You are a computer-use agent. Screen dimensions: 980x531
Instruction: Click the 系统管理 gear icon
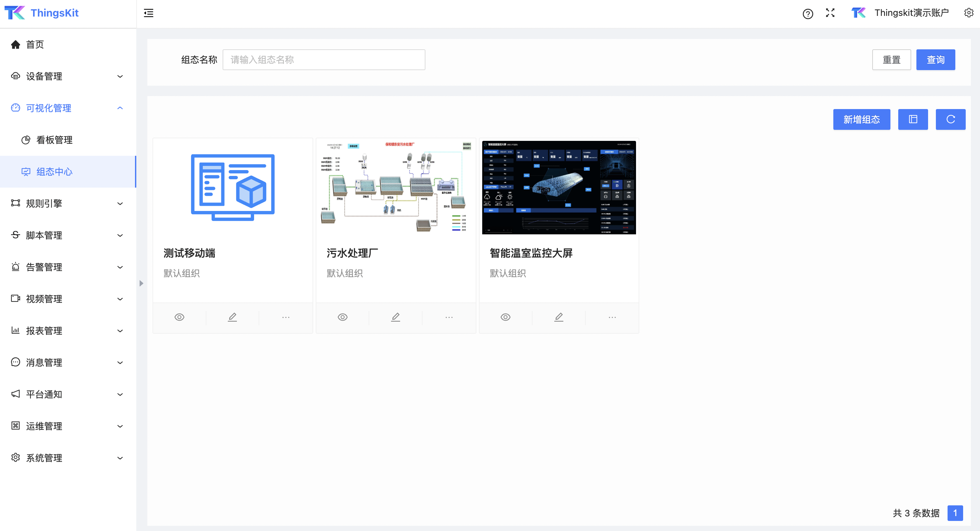(16, 458)
